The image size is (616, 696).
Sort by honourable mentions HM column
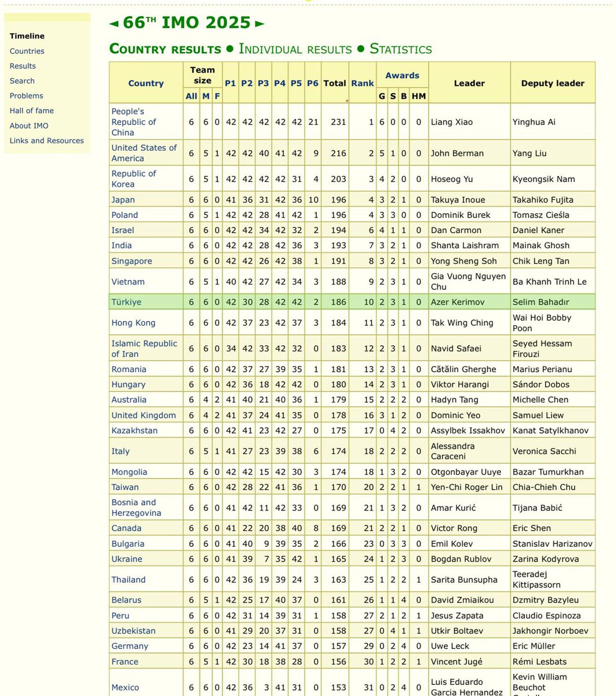coord(418,96)
